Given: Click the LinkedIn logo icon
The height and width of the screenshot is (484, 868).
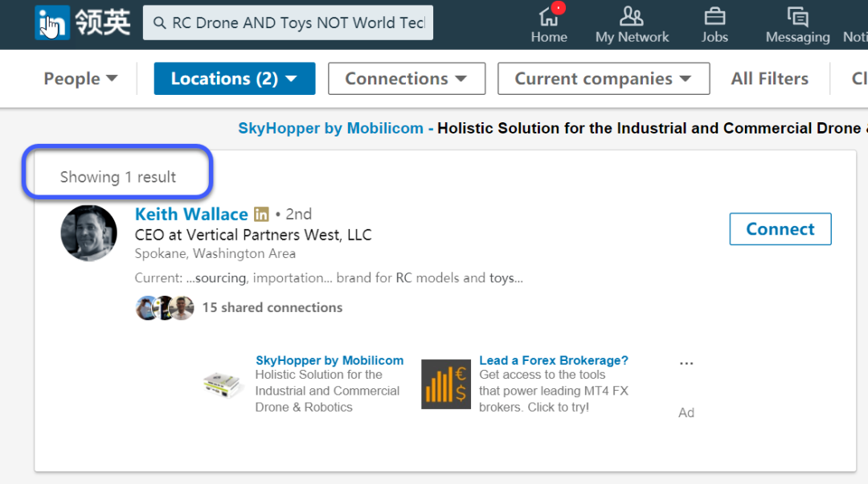Looking at the screenshot, I should (x=51, y=23).
